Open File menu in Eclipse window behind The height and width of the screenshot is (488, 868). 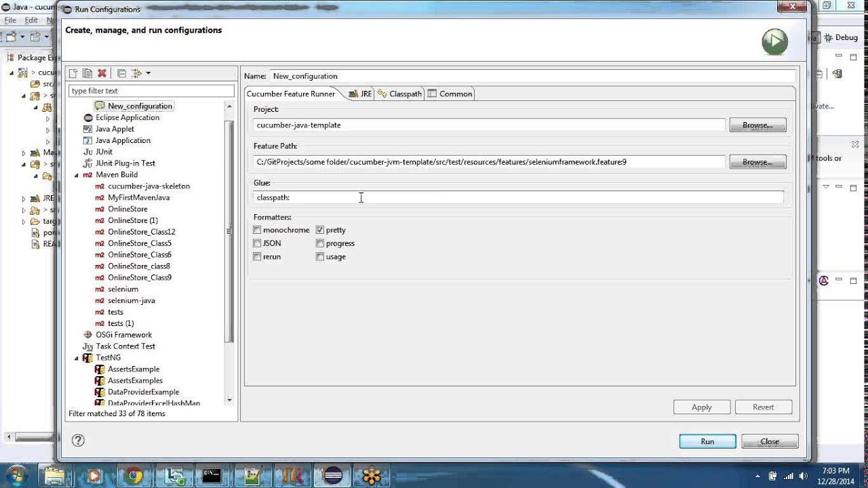pos(10,20)
